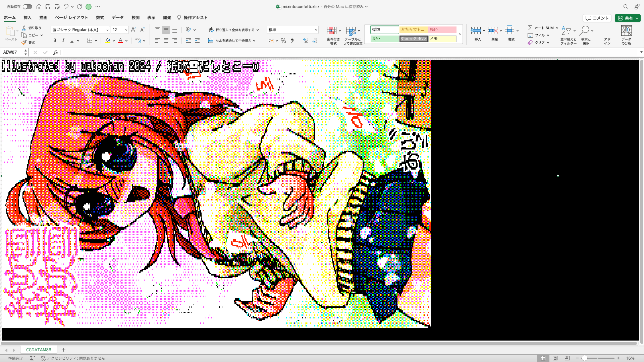Toggle the AutoSave switch
The image size is (644, 362).
click(x=28, y=7)
